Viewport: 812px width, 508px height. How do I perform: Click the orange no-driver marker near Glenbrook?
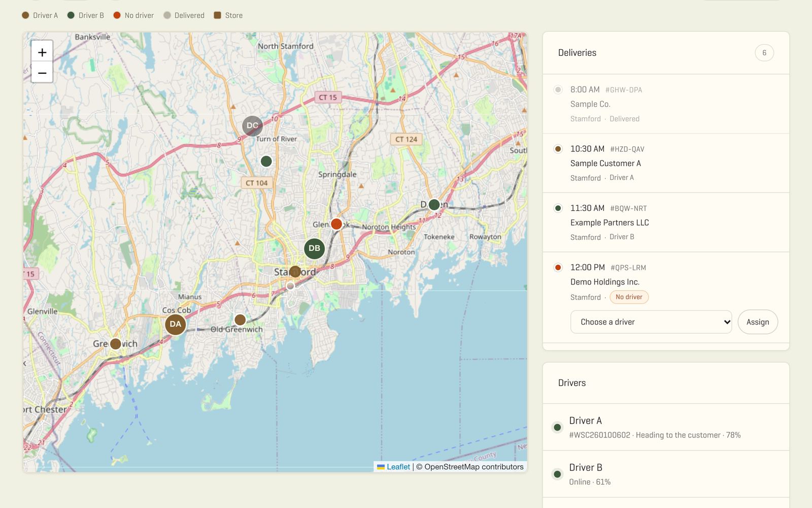(336, 224)
